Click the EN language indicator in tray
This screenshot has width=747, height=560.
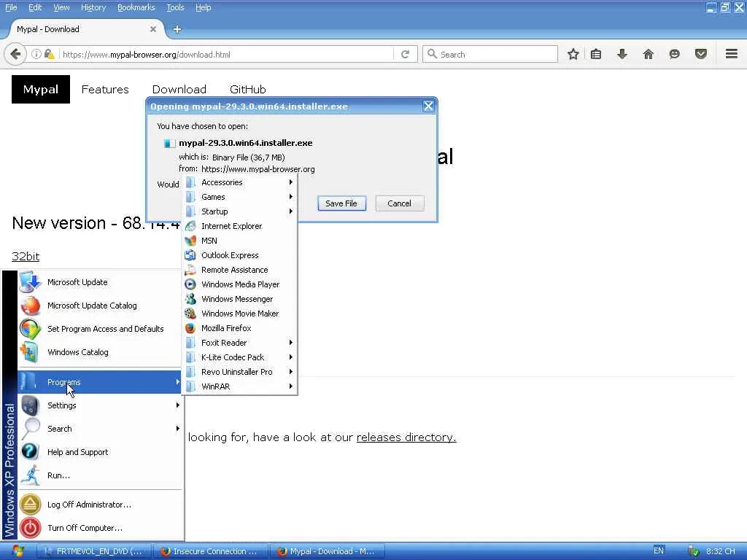659,551
